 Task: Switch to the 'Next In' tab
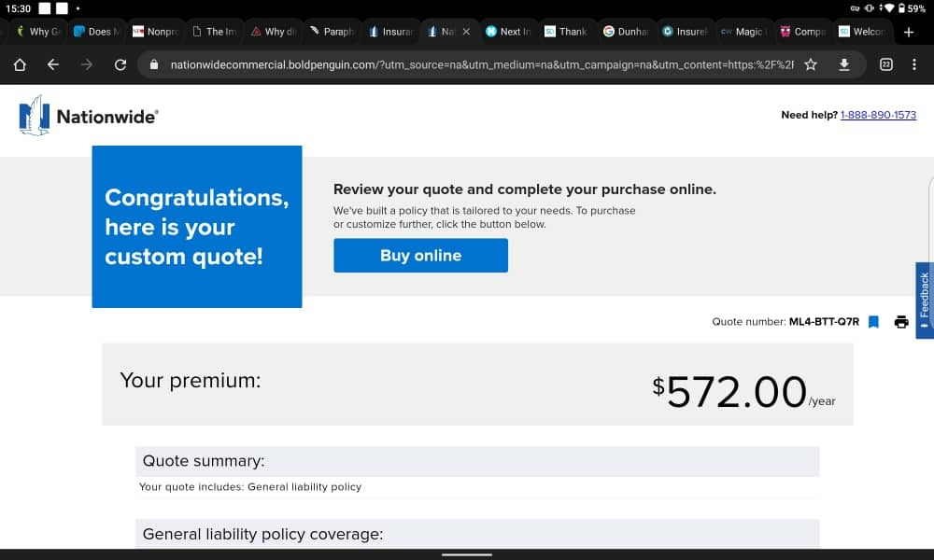pyautogui.click(x=509, y=32)
